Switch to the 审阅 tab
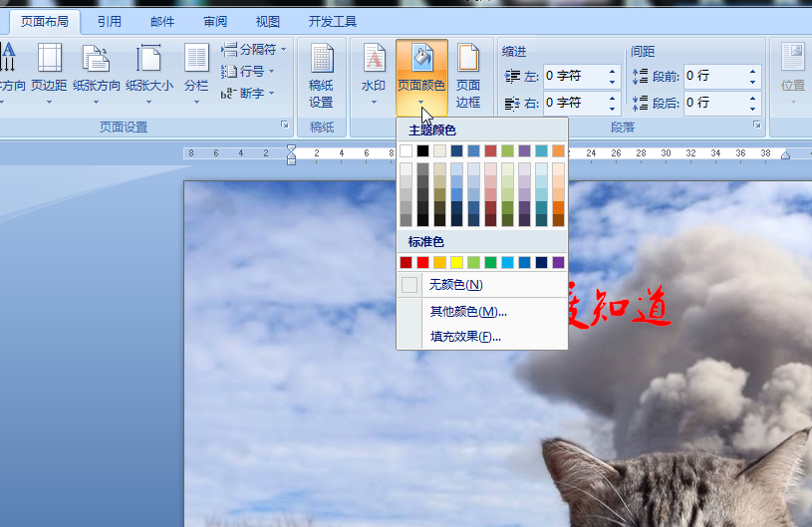The height and width of the screenshot is (527, 812). coord(215,22)
